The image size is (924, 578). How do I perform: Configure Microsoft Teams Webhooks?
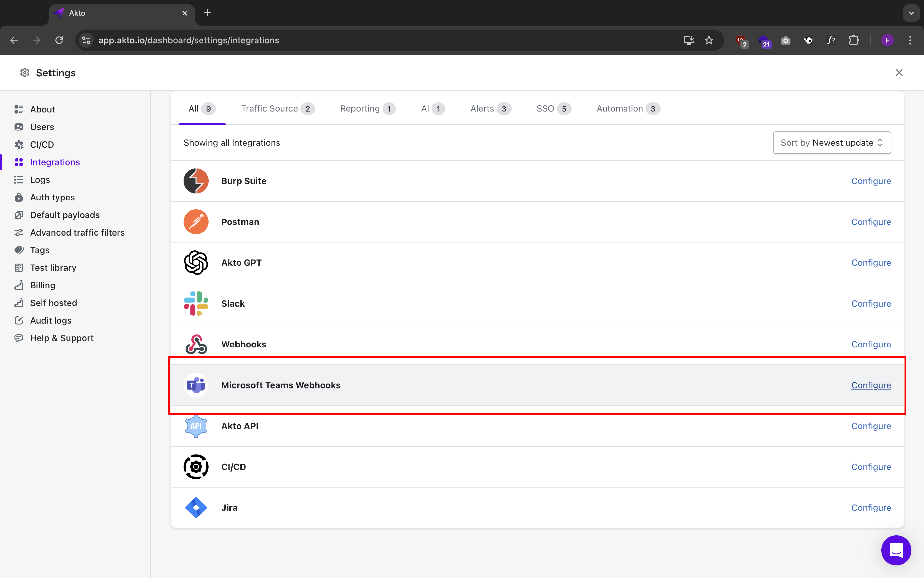pos(871,385)
